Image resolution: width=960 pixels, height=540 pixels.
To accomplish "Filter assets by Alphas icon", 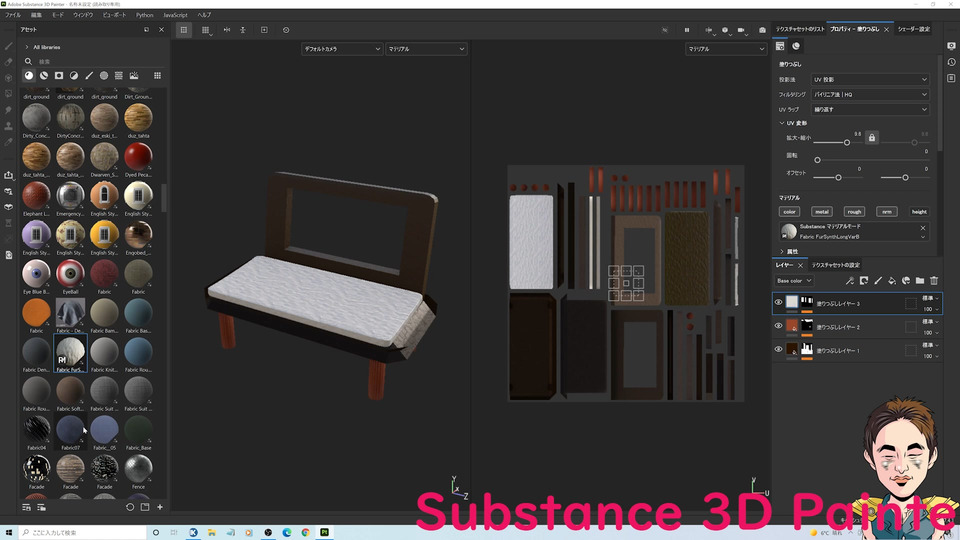I will [x=104, y=75].
